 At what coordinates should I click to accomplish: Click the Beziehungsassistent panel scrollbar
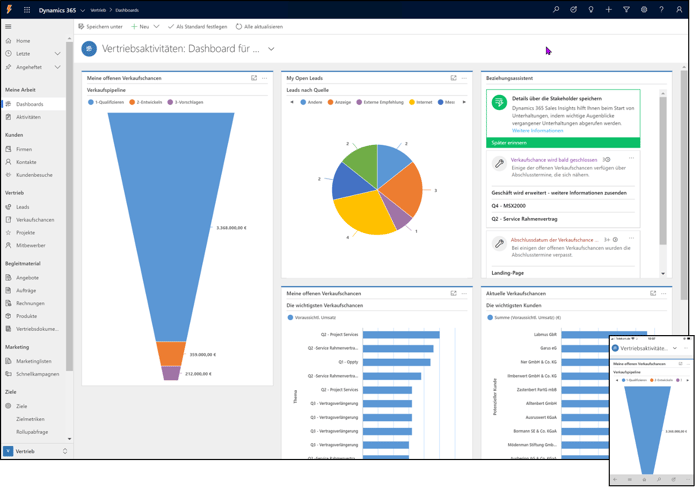[663, 170]
